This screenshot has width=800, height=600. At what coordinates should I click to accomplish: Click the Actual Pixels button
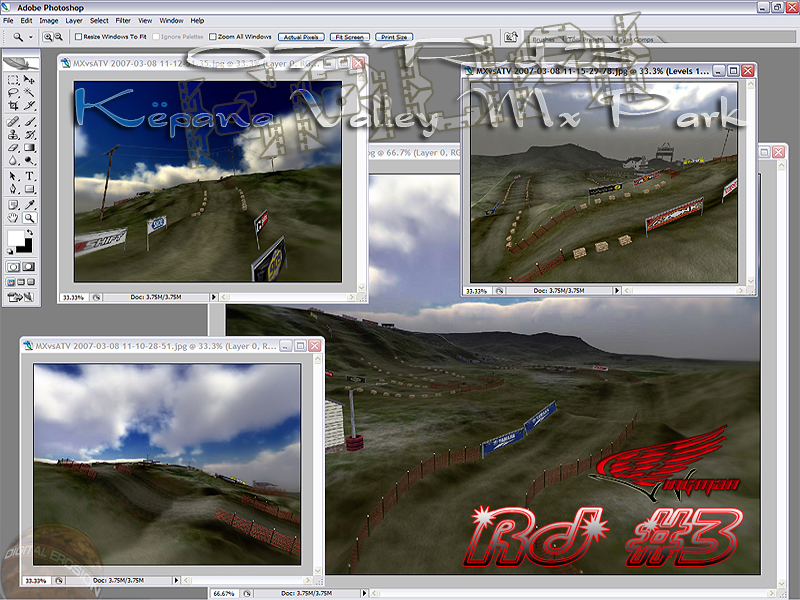pos(301,37)
